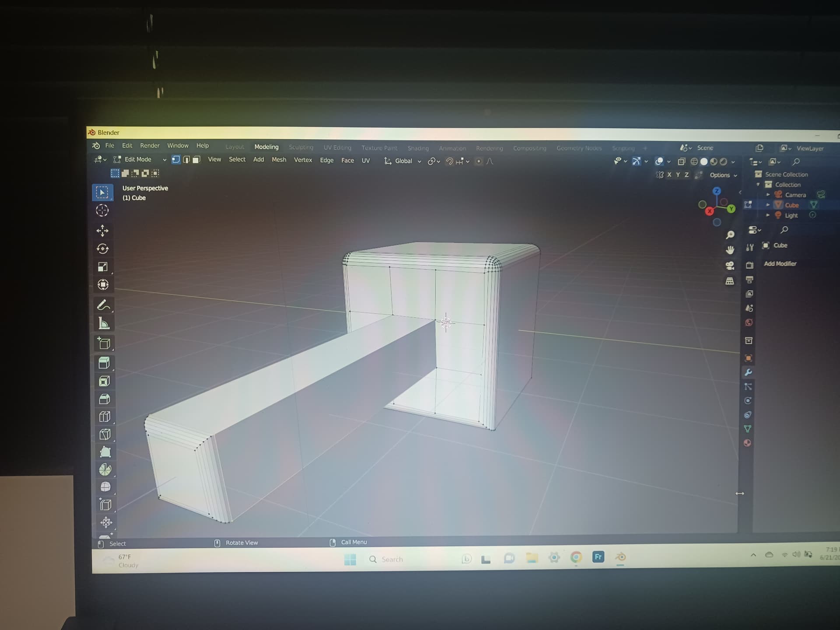Open Firefox from the taskbar
The height and width of the screenshot is (630, 840).
[598, 556]
